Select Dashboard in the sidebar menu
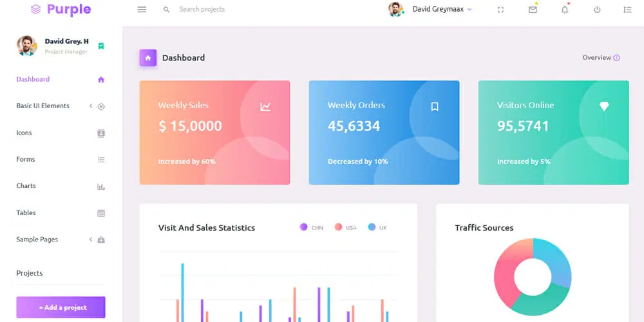 point(33,79)
